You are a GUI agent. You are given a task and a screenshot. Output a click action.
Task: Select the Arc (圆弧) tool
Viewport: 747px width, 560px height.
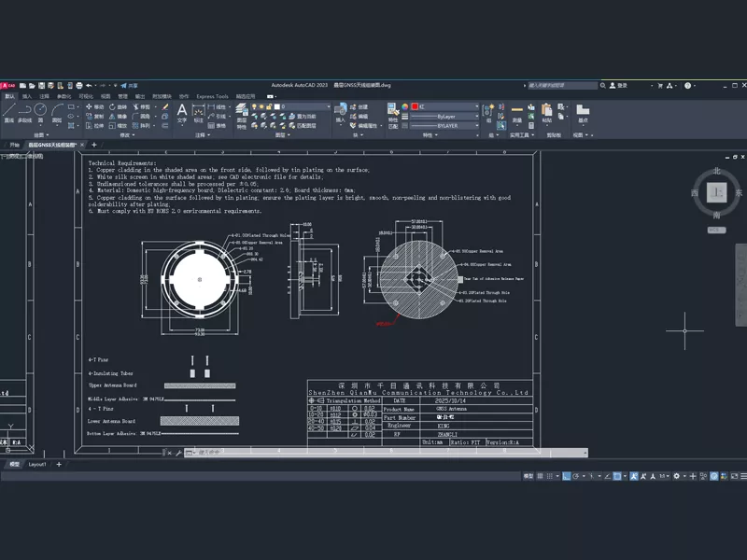pos(57,112)
